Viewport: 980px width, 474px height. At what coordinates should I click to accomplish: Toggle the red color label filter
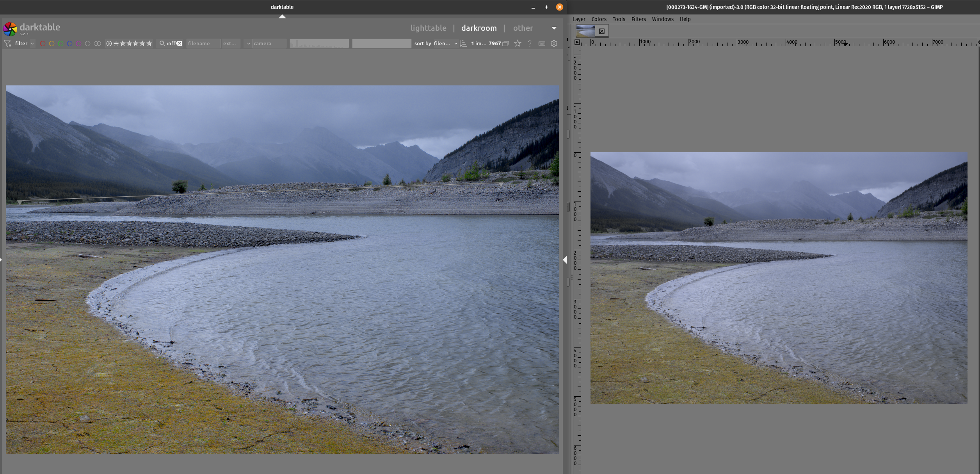coord(43,44)
